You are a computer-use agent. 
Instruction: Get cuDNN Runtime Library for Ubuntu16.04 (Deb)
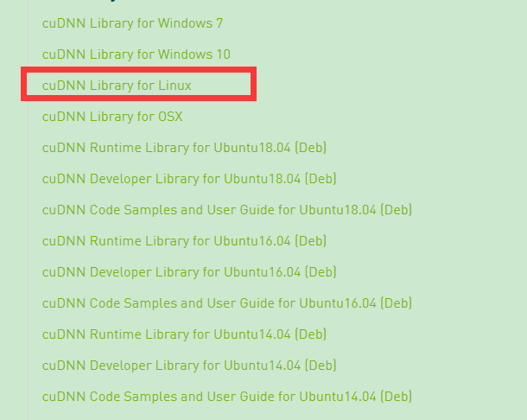point(184,241)
